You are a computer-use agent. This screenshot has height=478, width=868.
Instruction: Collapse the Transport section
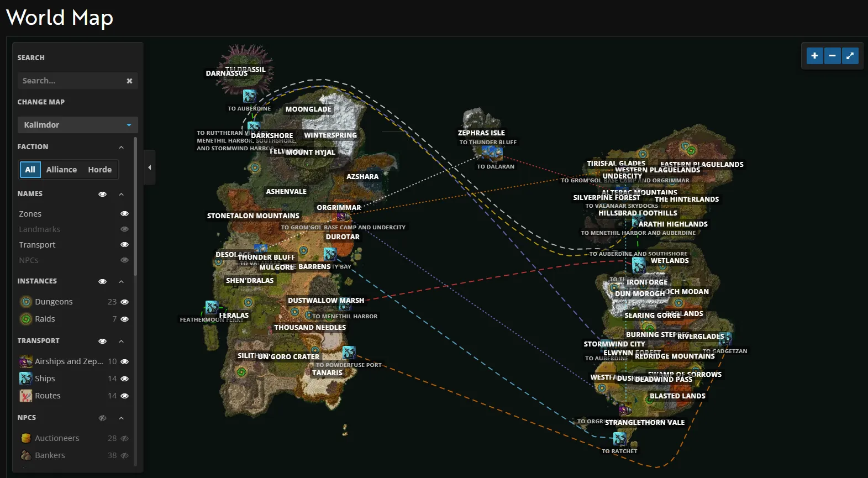[x=121, y=341]
